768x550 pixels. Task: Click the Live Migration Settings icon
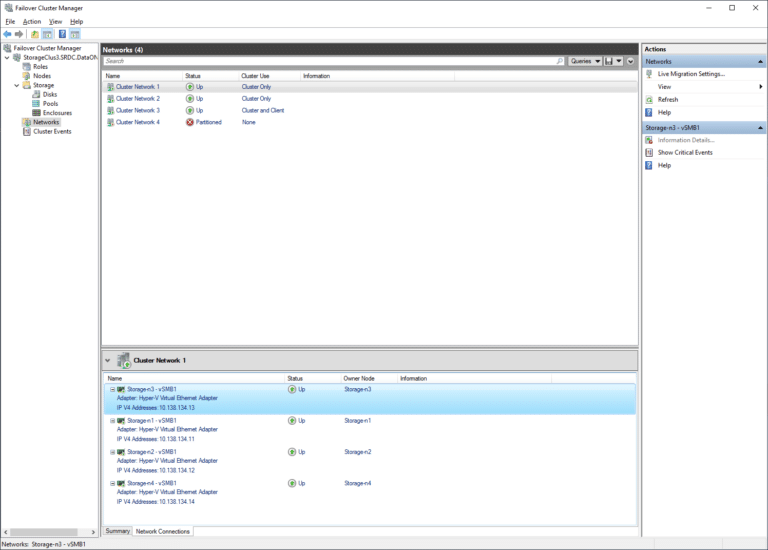click(649, 74)
